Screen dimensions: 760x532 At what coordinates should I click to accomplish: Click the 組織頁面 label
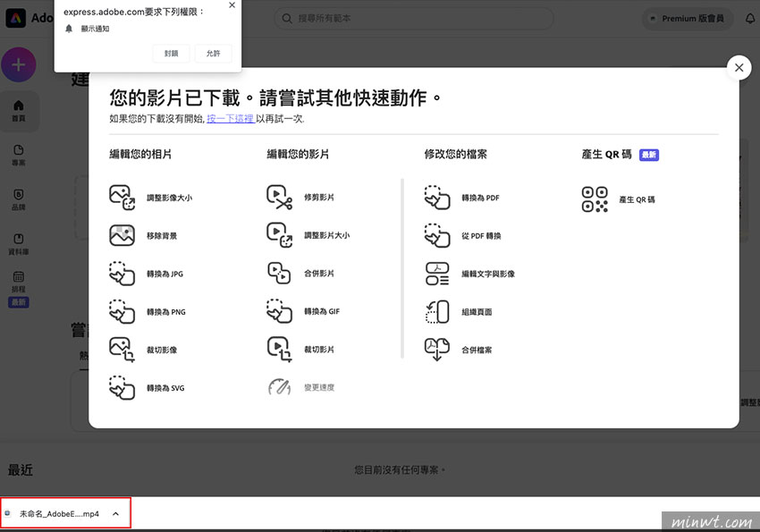point(477,312)
